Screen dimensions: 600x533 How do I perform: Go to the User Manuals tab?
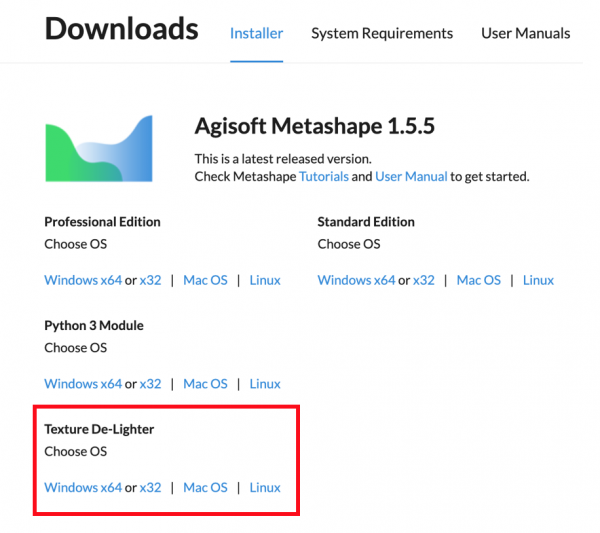click(x=525, y=33)
